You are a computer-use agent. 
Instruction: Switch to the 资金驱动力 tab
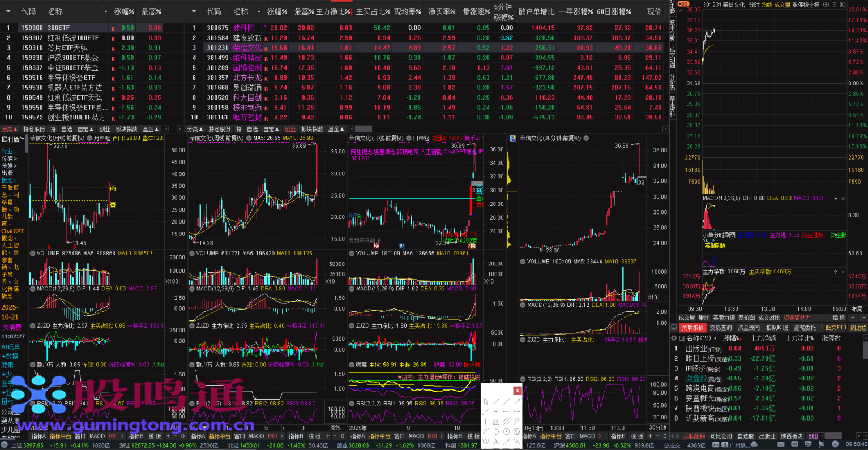coord(797,318)
